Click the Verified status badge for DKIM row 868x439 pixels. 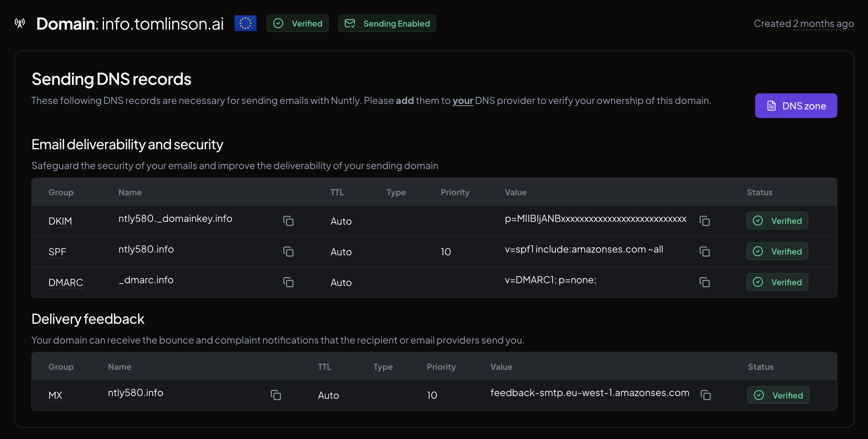777,221
